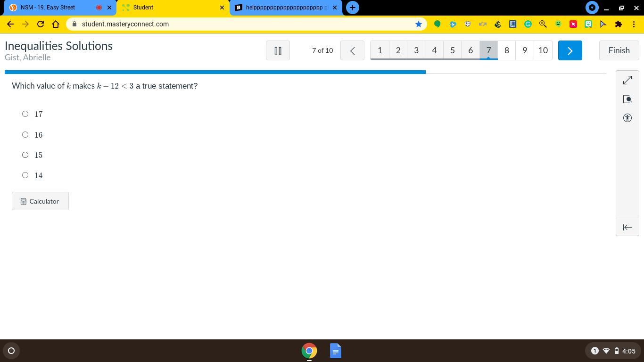The width and height of the screenshot is (644, 362).
Task: Open the green Hangouts extension
Action: (x=438, y=24)
